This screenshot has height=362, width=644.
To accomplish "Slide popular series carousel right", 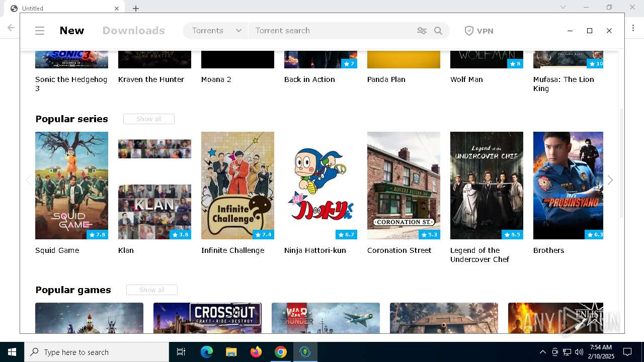I will (x=610, y=180).
